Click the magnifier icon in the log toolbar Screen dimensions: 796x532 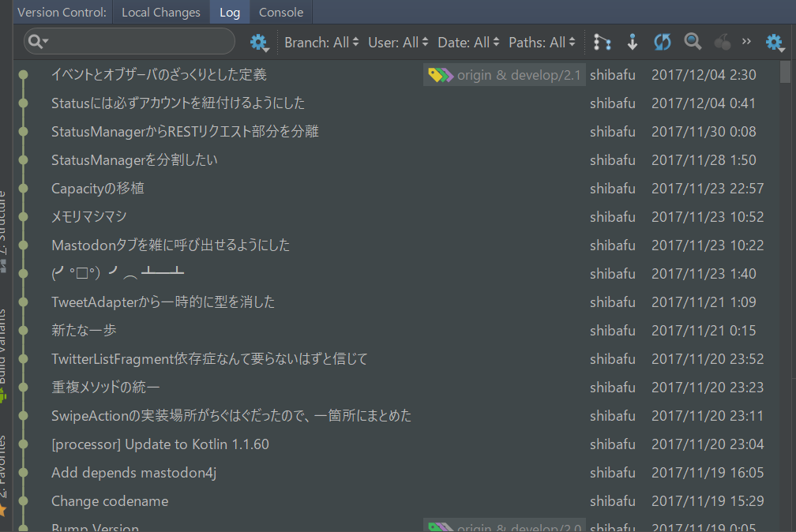click(693, 42)
